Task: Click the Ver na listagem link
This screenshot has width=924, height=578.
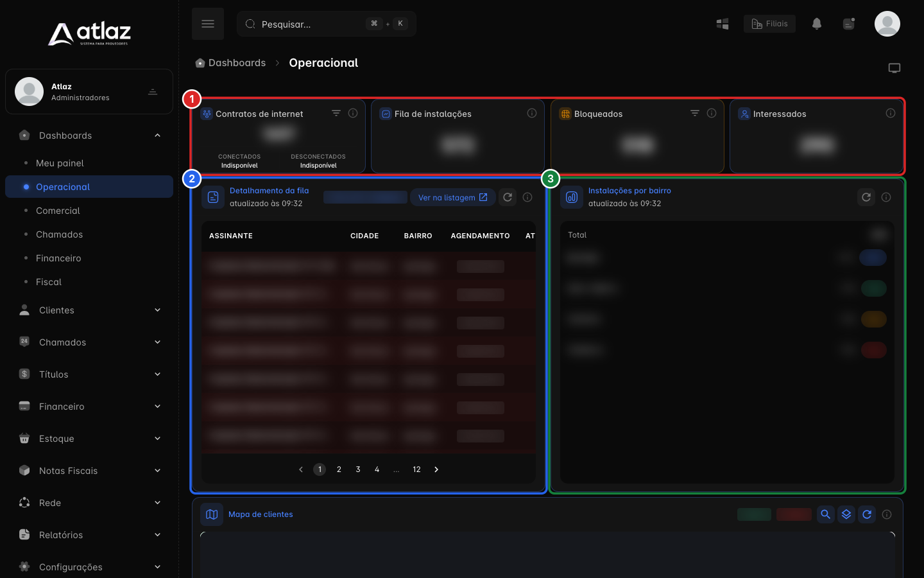Action: click(x=452, y=197)
